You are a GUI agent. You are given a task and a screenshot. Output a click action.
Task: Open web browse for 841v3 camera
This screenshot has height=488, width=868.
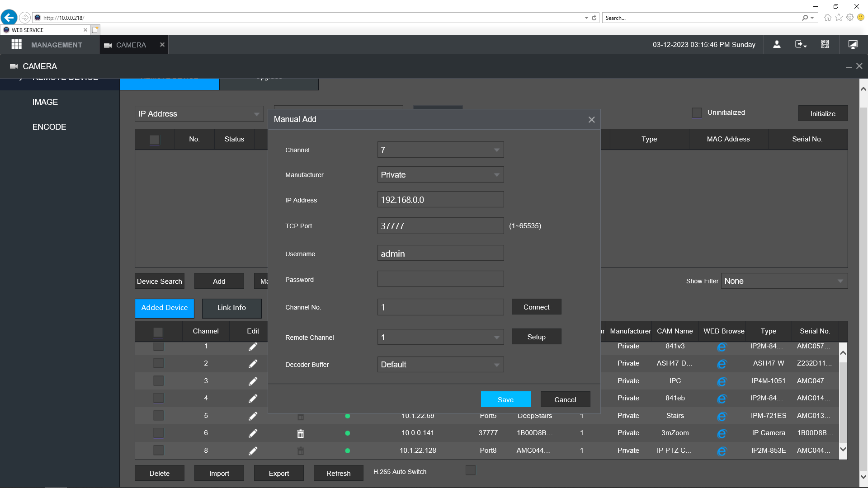722,347
